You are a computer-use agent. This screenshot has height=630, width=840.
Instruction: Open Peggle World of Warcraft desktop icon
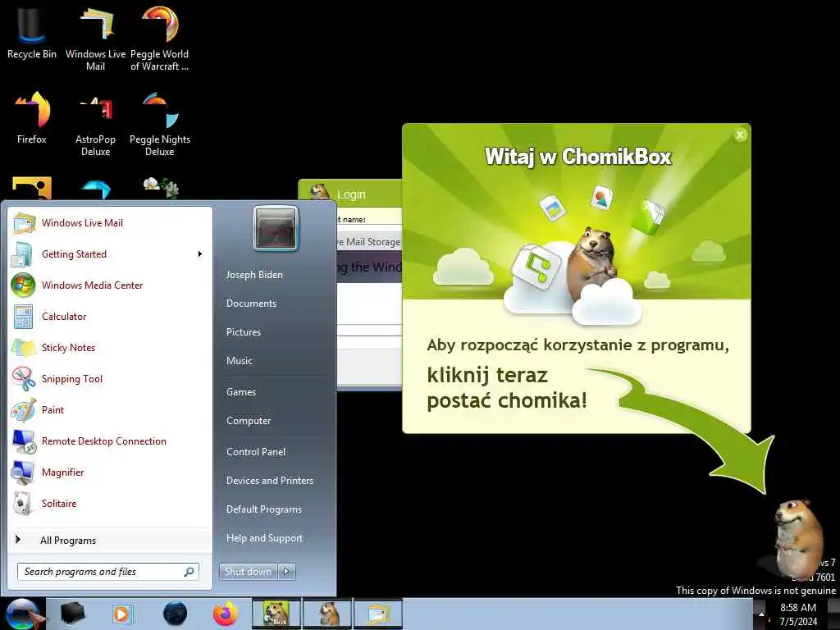coord(160,38)
